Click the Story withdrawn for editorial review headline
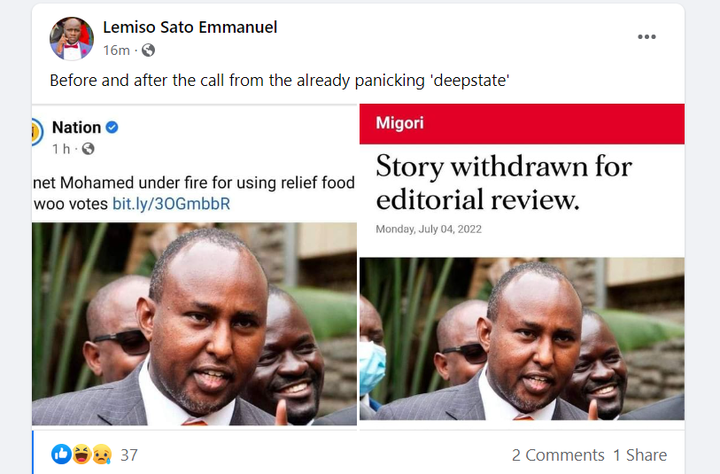This screenshot has width=720, height=474. 504,182
